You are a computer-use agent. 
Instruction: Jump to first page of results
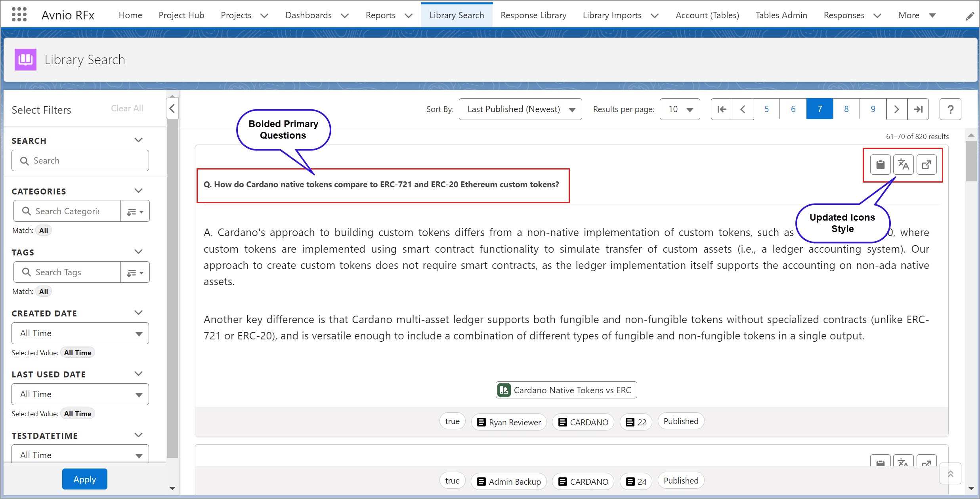(722, 109)
